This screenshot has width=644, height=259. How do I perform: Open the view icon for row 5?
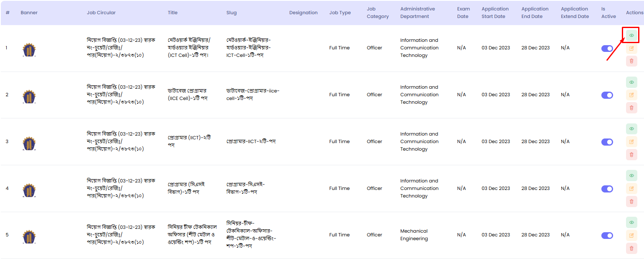tap(631, 222)
